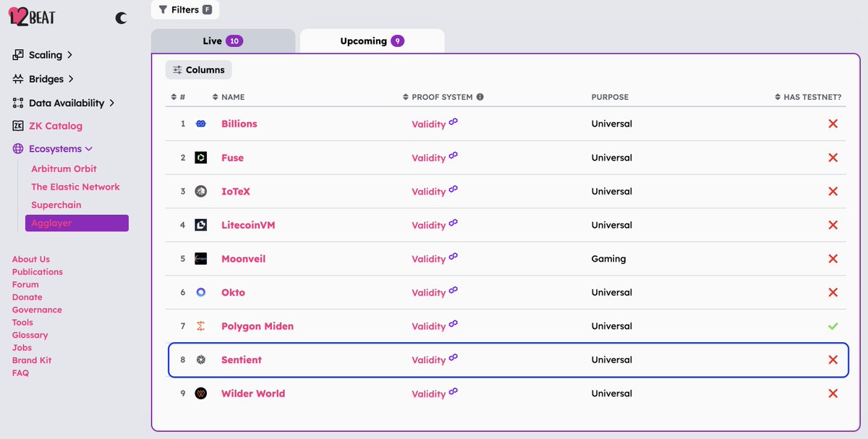
Task: Open the Sentient project link
Action: click(242, 360)
